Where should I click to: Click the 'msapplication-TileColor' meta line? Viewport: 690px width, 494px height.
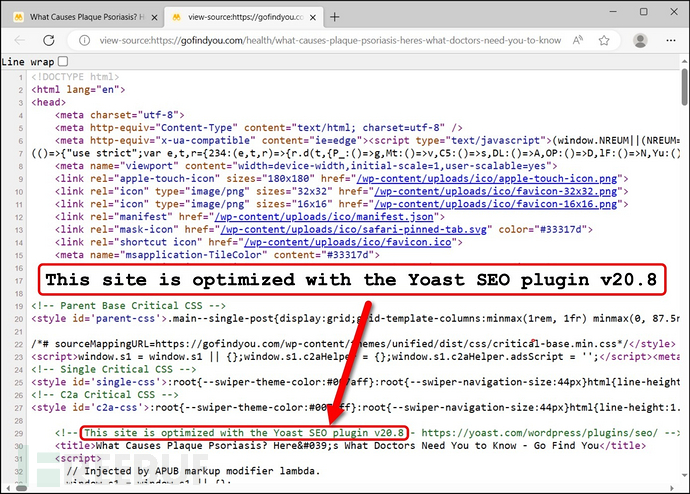217,255
